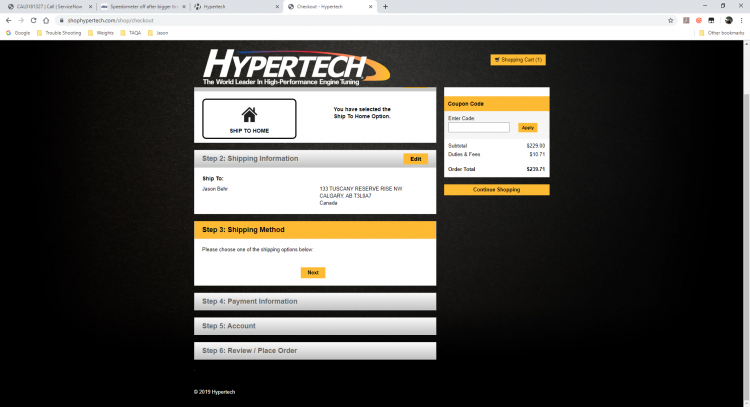Open a new browser tab
750x407 pixels.
pyautogui.click(x=386, y=7)
